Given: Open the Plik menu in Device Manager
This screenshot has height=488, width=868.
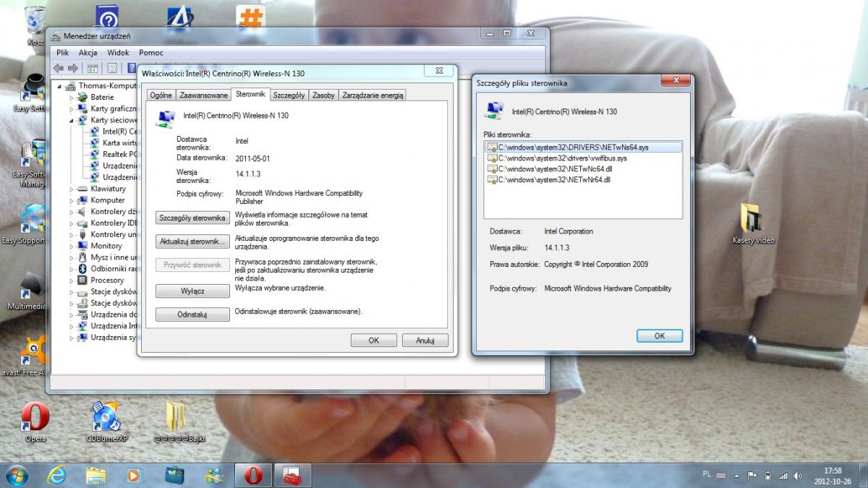Looking at the screenshot, I should 62,53.
